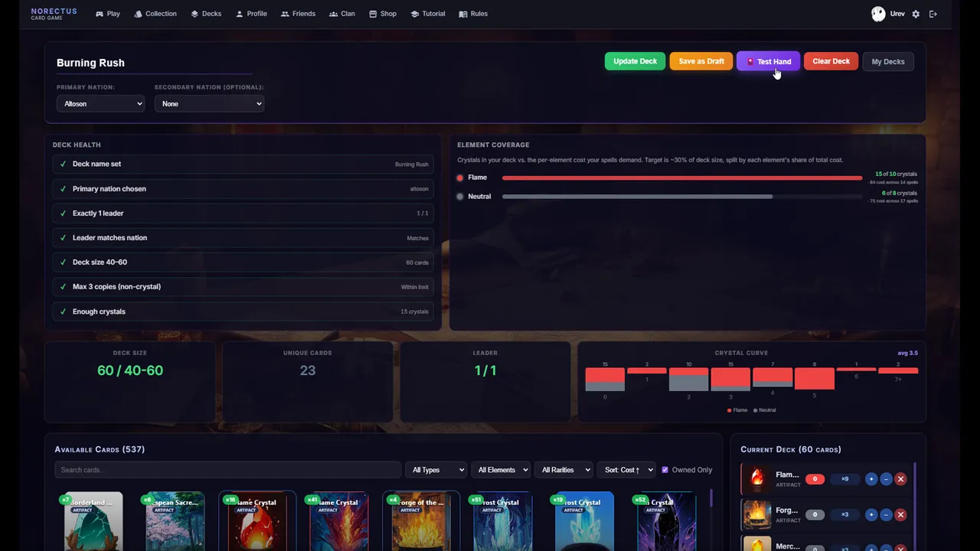Click the 'Primary nation chosen' row
The image size is (980, 551).
[243, 188]
